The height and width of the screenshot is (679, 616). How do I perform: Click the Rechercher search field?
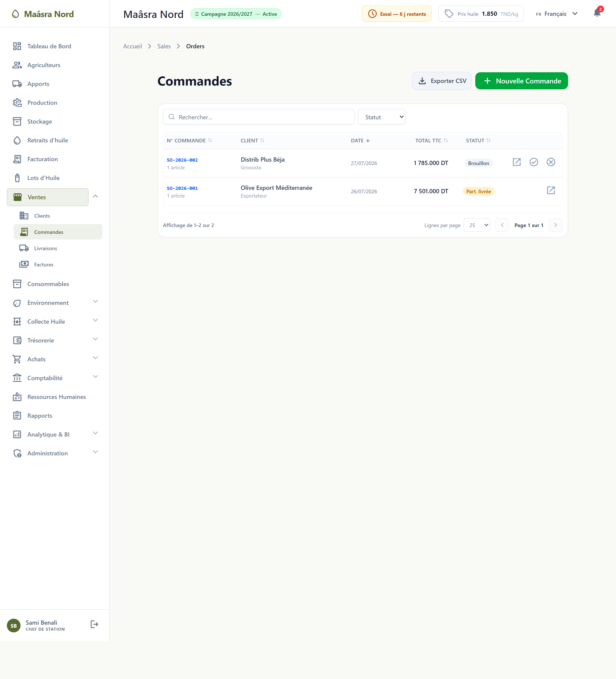(x=258, y=117)
